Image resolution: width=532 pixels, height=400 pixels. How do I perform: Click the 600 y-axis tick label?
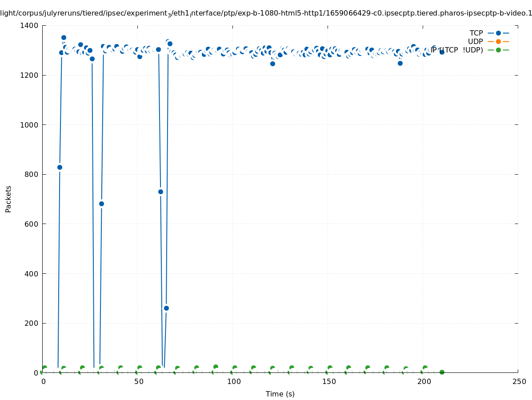click(32, 224)
